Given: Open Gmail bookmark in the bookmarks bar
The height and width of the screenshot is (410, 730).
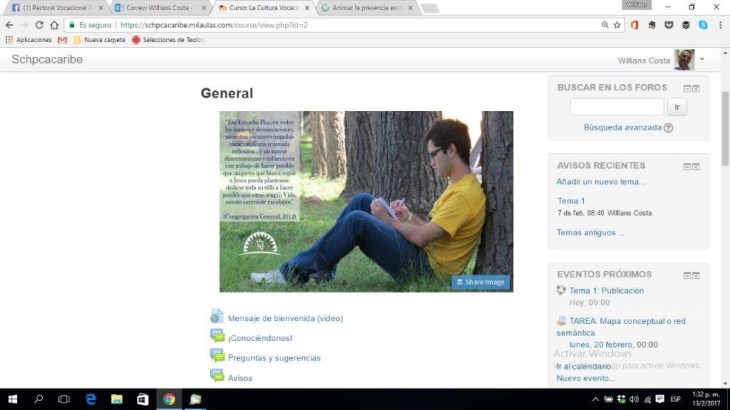Looking at the screenshot, I should (62, 40).
